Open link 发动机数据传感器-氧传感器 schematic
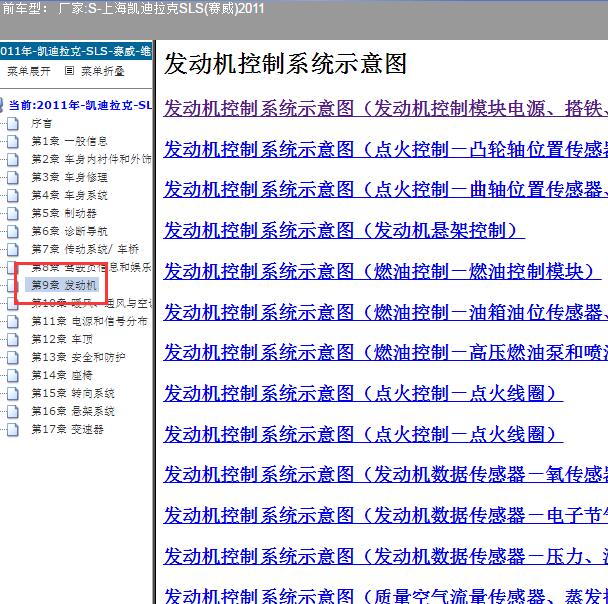This screenshot has height=604, width=608. click(385, 475)
